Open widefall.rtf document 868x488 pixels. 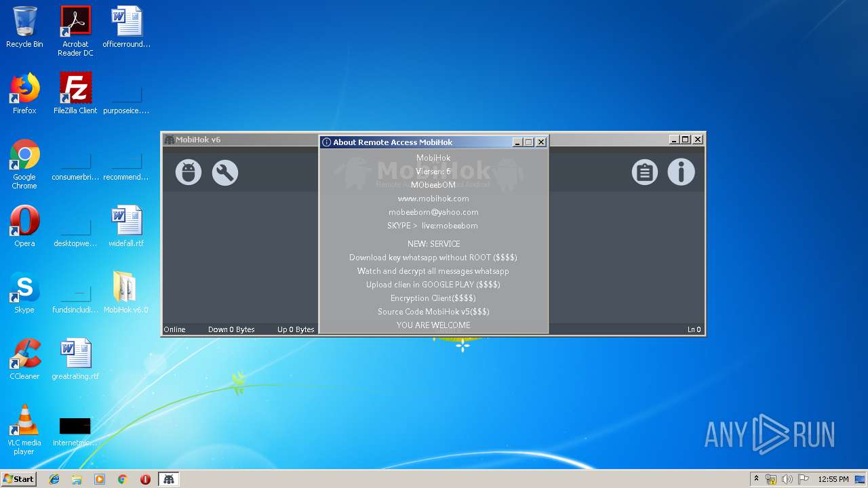click(127, 226)
